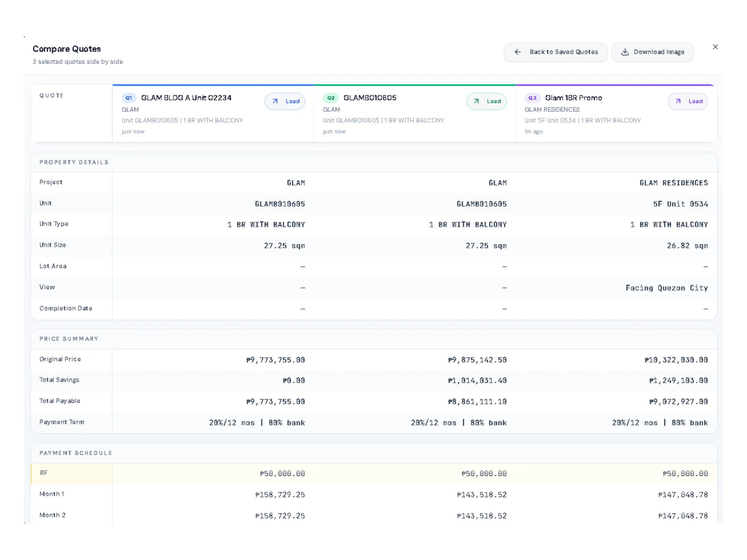The image size is (747, 560).
Task: Click the Payment Schedule section header
Action: pos(76,453)
